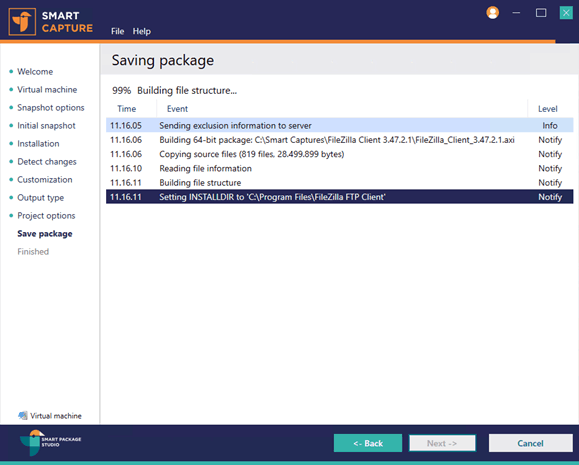Close the Smart Capture window
This screenshot has width=579, height=465.
566,13
